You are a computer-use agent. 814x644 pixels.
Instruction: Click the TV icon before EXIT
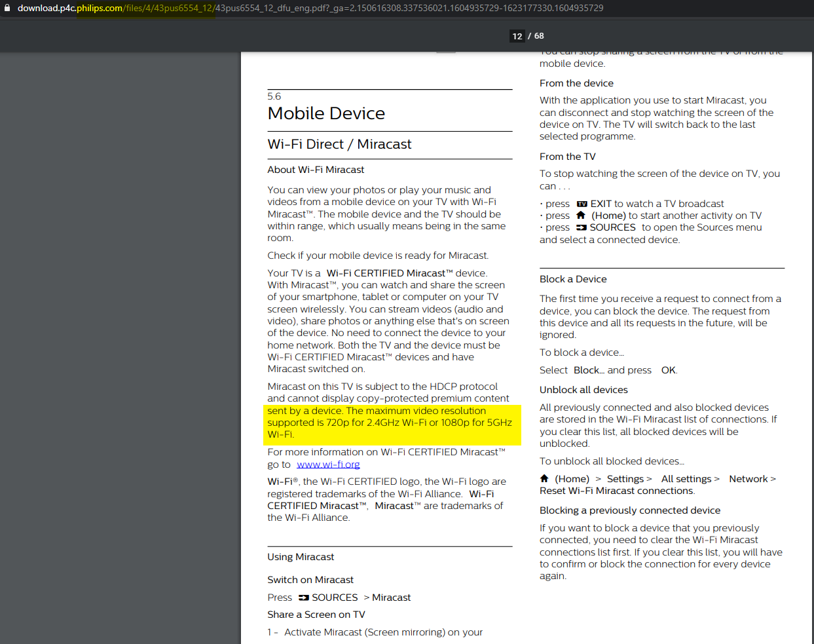click(x=582, y=204)
